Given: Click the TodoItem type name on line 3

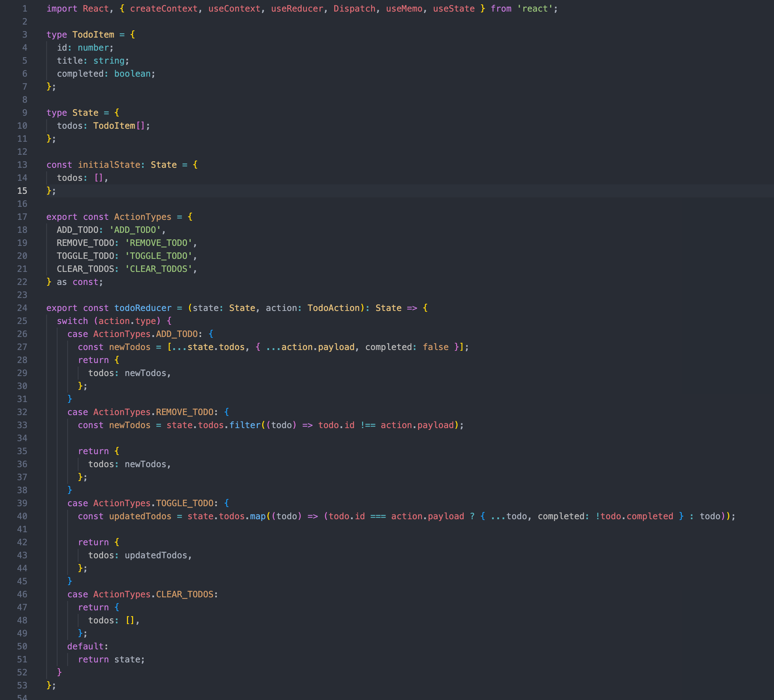Looking at the screenshot, I should [93, 35].
